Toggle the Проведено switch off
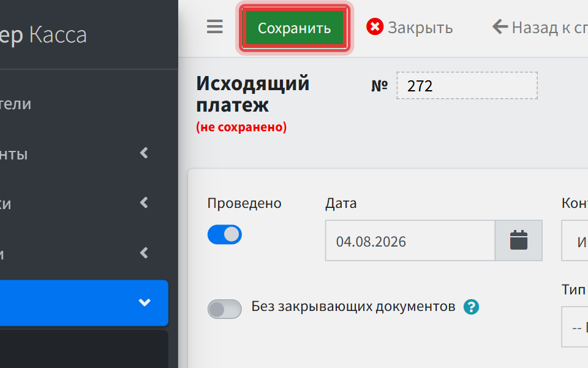The image size is (588, 368). pos(225,234)
